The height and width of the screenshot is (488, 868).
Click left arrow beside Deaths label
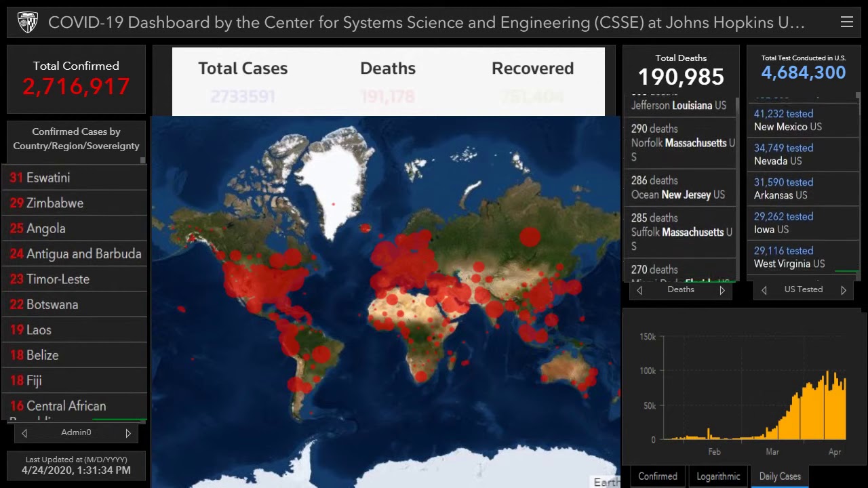(x=639, y=290)
